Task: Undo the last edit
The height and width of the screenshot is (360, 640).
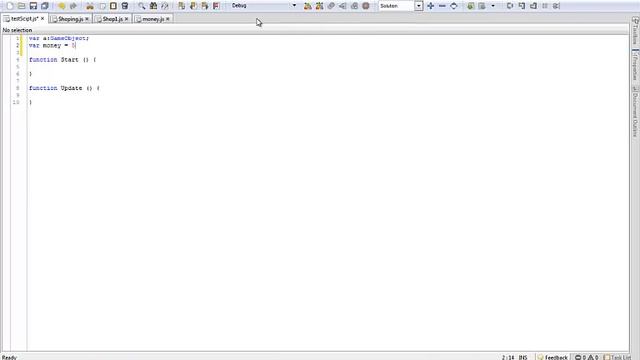Action: click(x=62, y=6)
